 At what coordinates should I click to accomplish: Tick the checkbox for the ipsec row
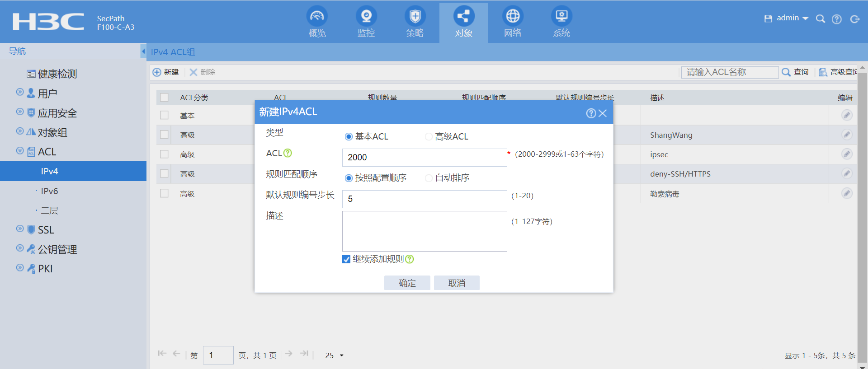click(164, 154)
